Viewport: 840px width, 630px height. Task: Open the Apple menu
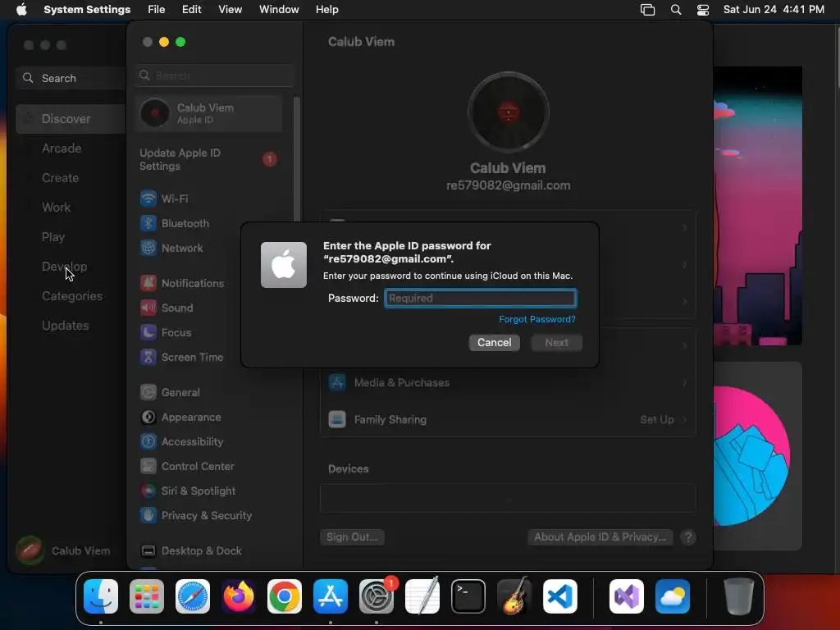point(21,10)
